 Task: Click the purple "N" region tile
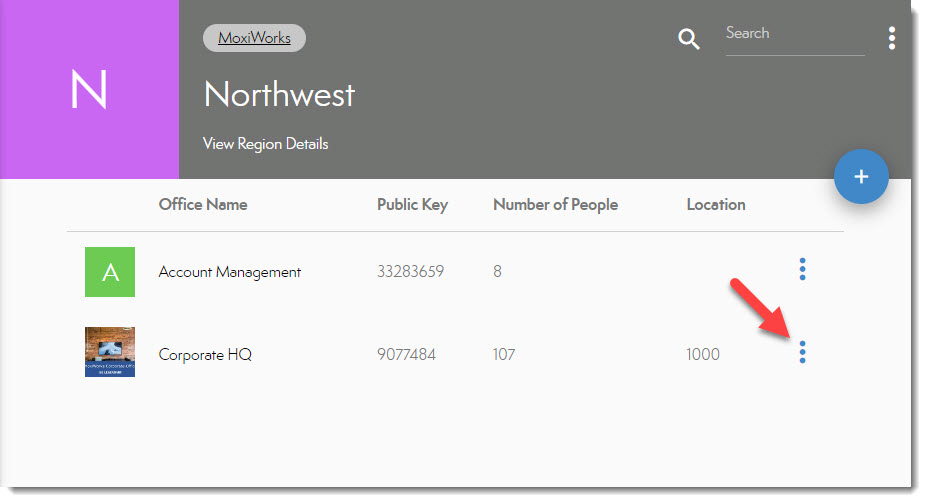tap(89, 90)
